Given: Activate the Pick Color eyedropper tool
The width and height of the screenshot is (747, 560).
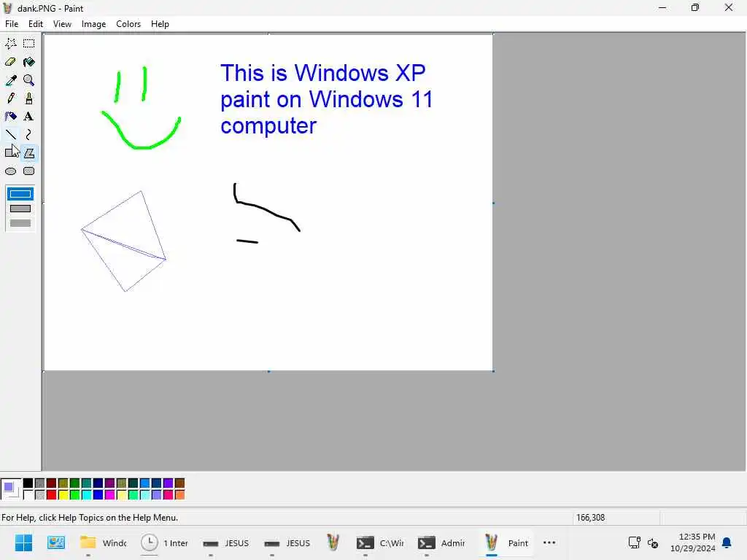Looking at the screenshot, I should (x=11, y=80).
